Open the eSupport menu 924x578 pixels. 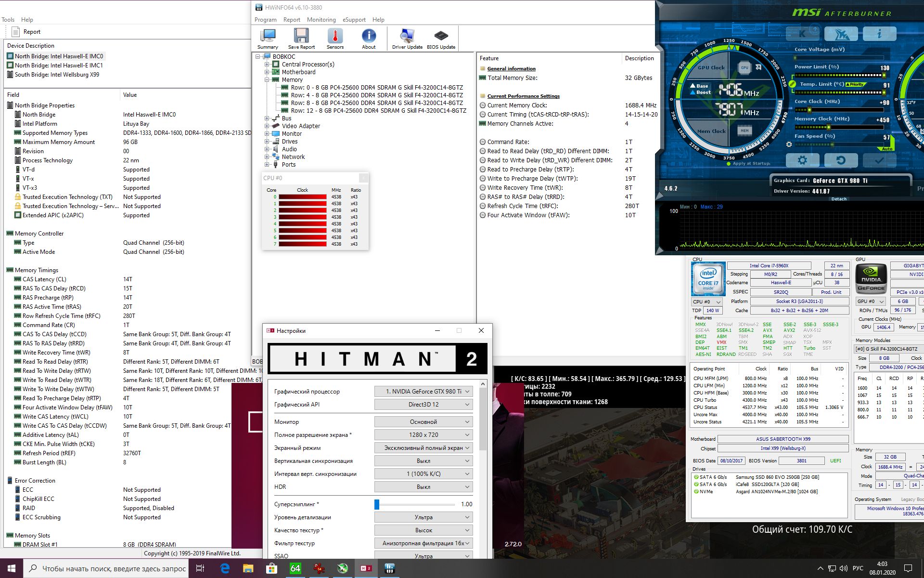pos(354,20)
